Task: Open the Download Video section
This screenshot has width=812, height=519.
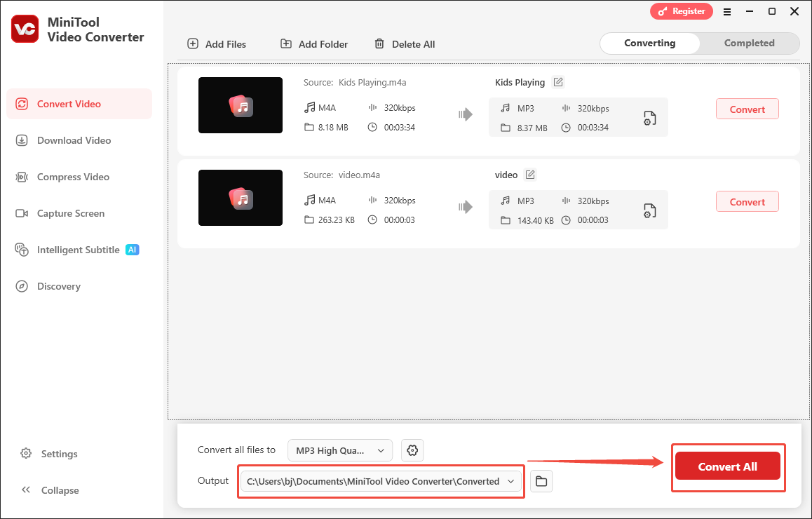Action: tap(73, 140)
